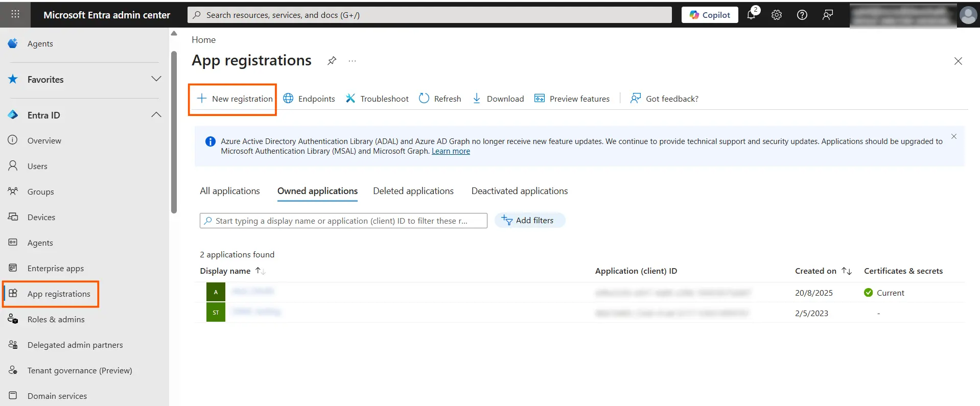Click the 20/8/2025 created date

814,293
